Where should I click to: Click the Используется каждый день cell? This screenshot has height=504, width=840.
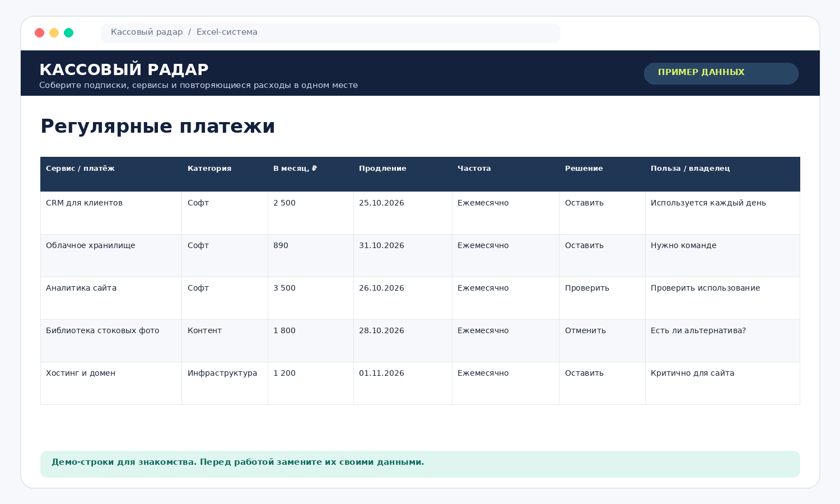click(x=722, y=213)
